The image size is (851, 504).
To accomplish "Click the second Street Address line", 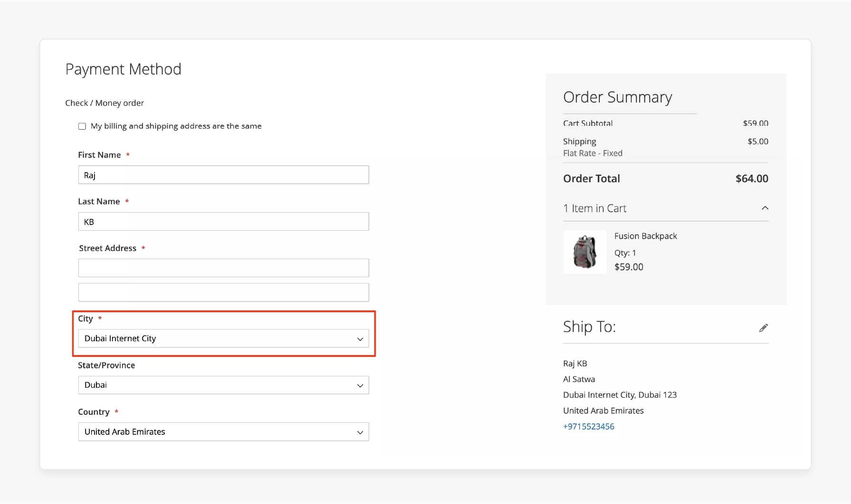I will click(223, 292).
